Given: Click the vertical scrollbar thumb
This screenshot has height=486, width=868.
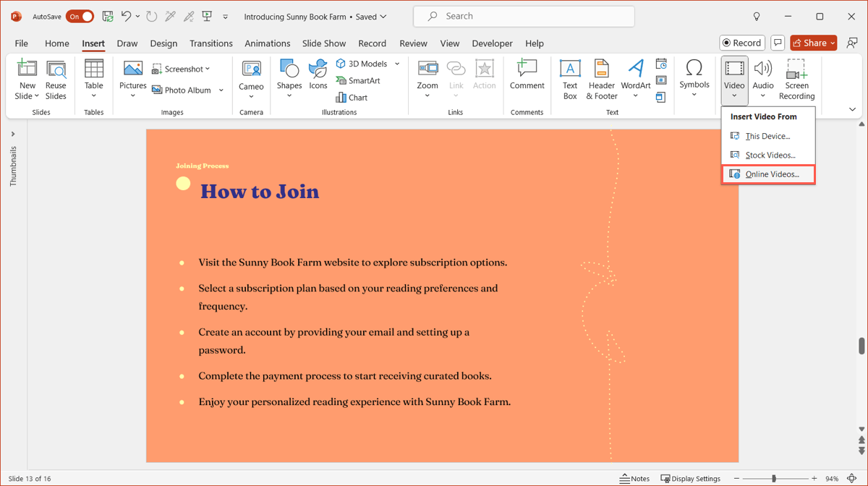Looking at the screenshot, I should click(x=861, y=346).
